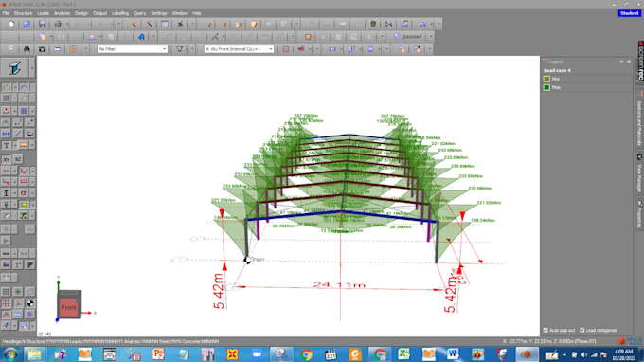Open the Analysis menu
This screenshot has height=362, width=644.
pos(62,13)
